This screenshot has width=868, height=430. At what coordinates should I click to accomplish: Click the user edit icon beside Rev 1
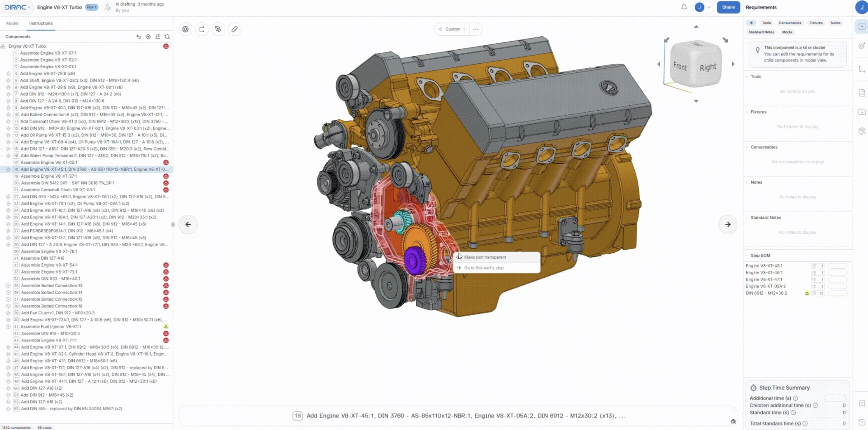pos(107,7)
